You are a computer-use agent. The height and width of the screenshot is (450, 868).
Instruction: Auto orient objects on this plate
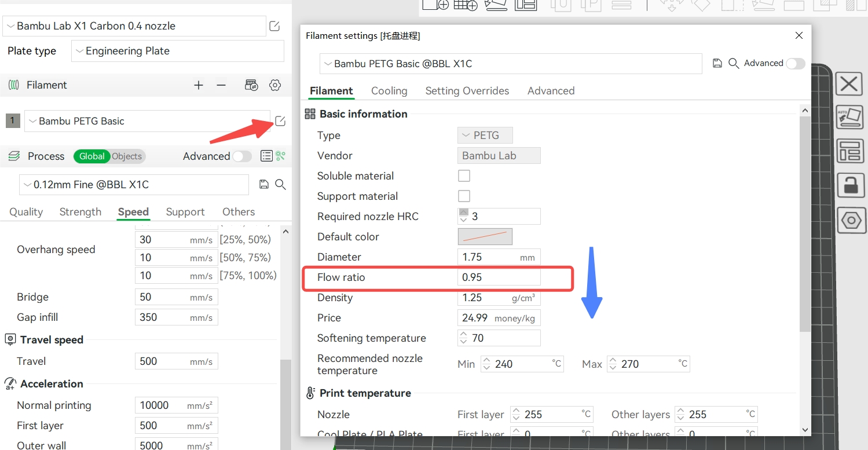[849, 118]
